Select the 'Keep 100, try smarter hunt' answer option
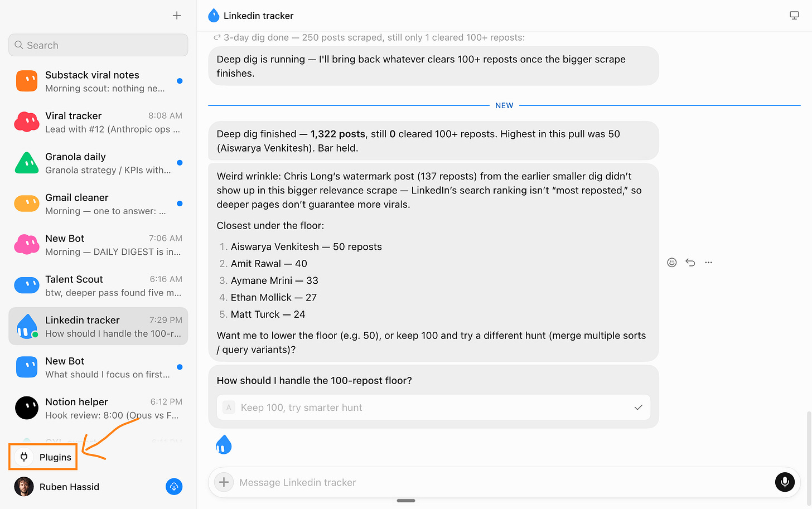 tap(433, 408)
